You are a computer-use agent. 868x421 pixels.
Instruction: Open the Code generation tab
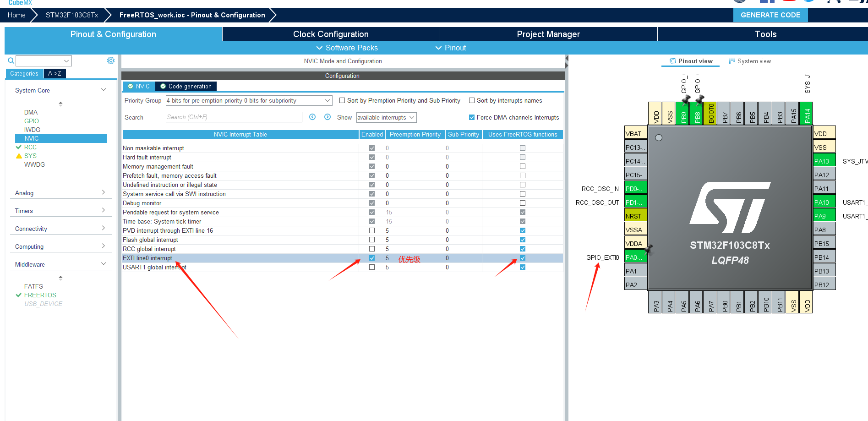(186, 86)
